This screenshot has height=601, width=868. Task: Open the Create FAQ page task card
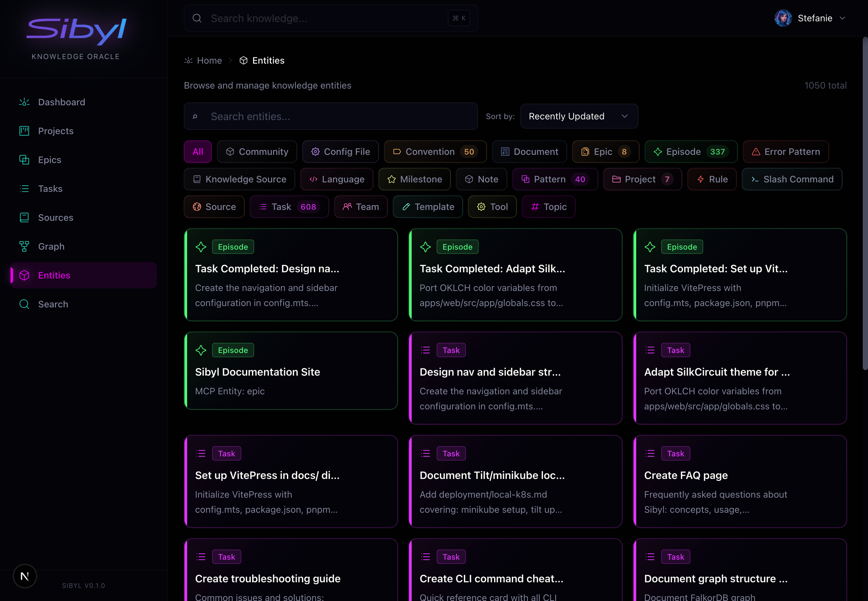coord(740,481)
